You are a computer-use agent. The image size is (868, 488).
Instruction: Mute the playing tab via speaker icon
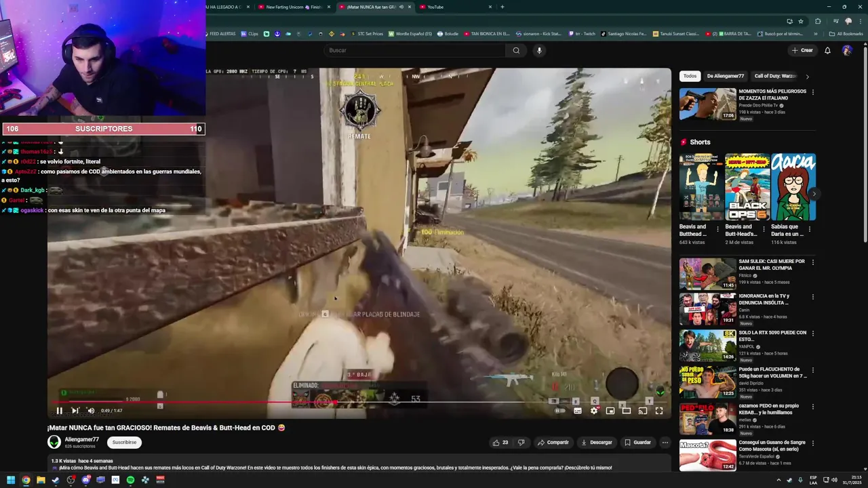coord(401,7)
